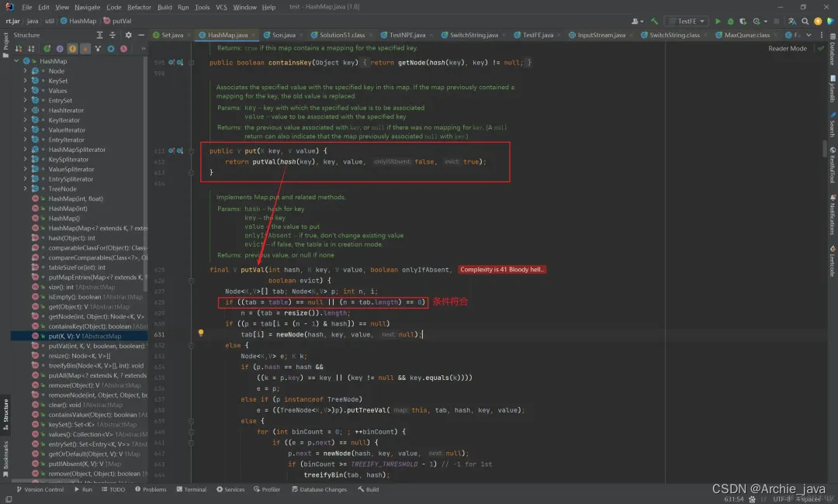Open the Problems tool window

pos(151,489)
